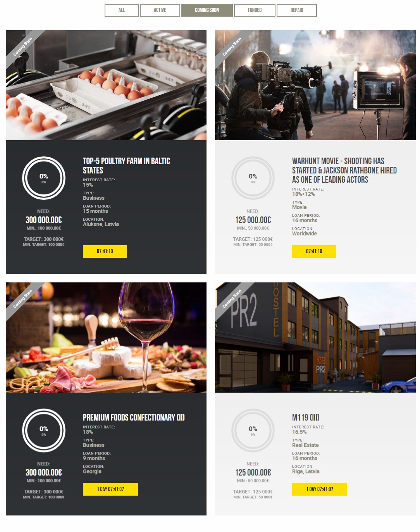Open the poultry farm egg image

pyautogui.click(x=106, y=85)
